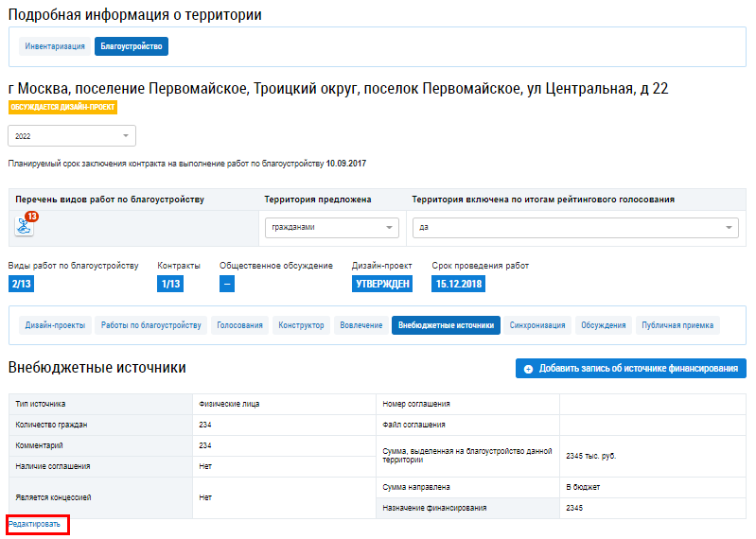Expand the 'гражданами' territory proposed dropdown

click(x=331, y=228)
